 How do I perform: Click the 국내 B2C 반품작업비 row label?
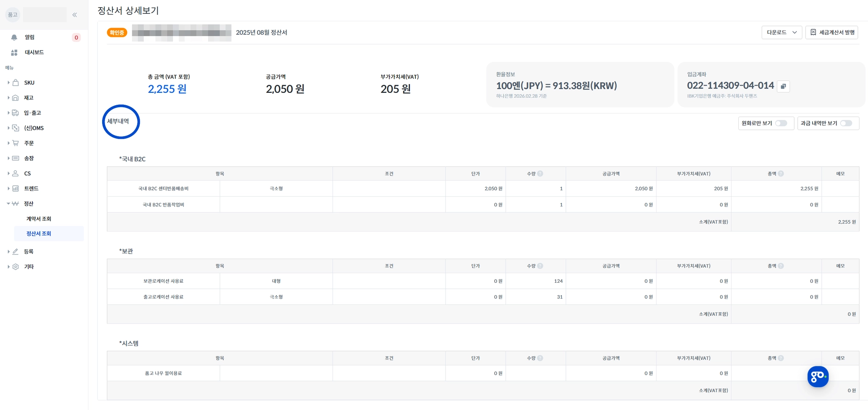coord(164,205)
